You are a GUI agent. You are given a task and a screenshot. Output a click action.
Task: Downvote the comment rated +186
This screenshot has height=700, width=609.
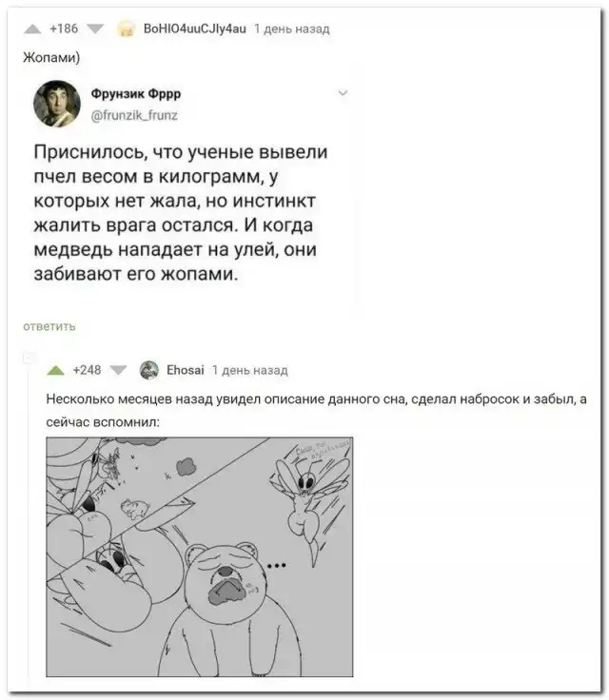coord(95,29)
